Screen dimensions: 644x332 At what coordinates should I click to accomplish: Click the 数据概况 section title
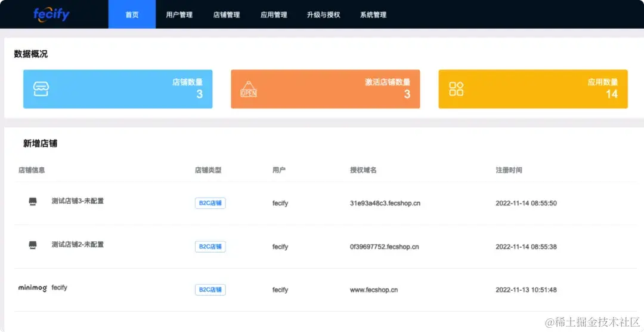31,54
